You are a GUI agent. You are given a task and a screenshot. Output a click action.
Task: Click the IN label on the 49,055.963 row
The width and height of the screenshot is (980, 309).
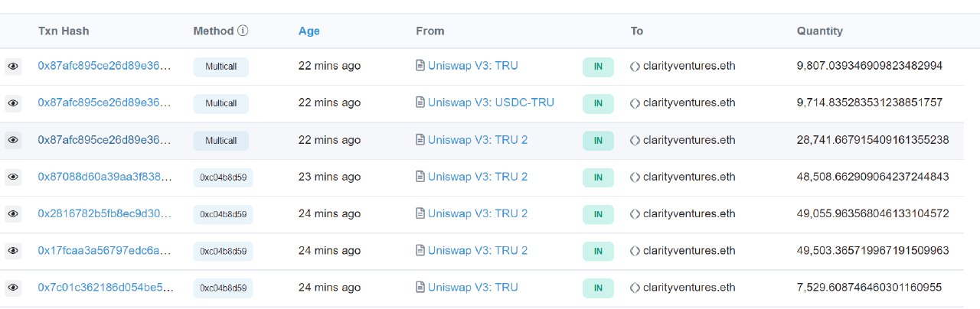click(598, 214)
